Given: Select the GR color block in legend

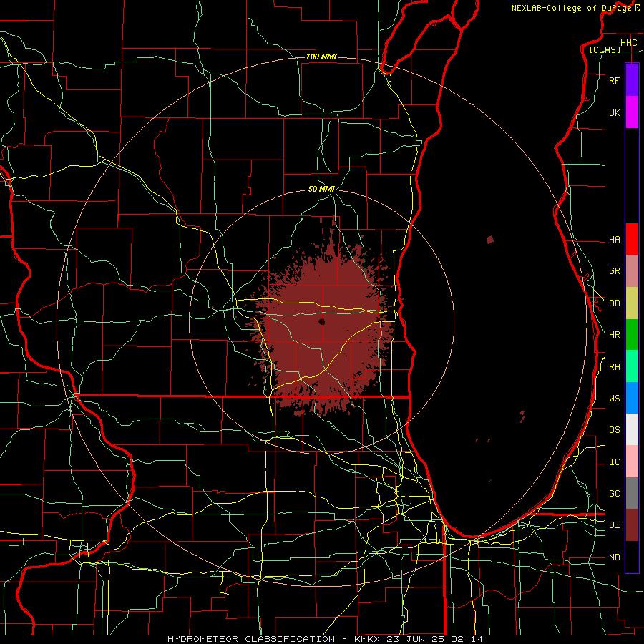Looking at the screenshot, I should 632,271.
